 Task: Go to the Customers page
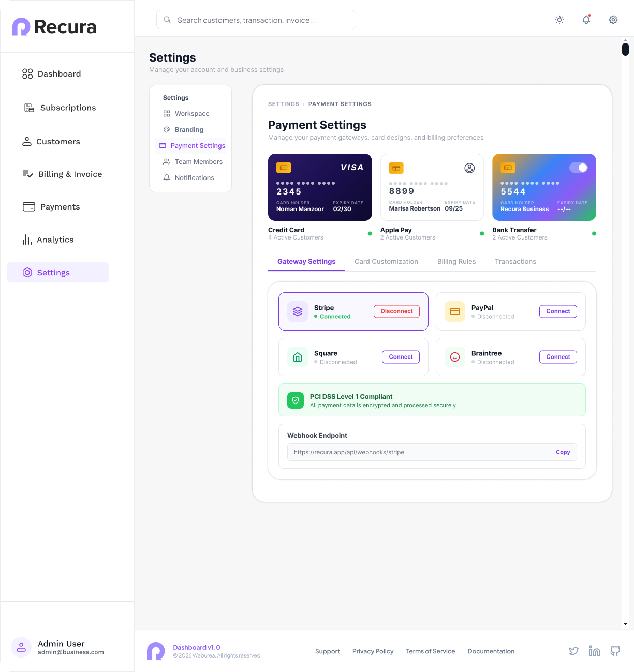pyautogui.click(x=51, y=142)
